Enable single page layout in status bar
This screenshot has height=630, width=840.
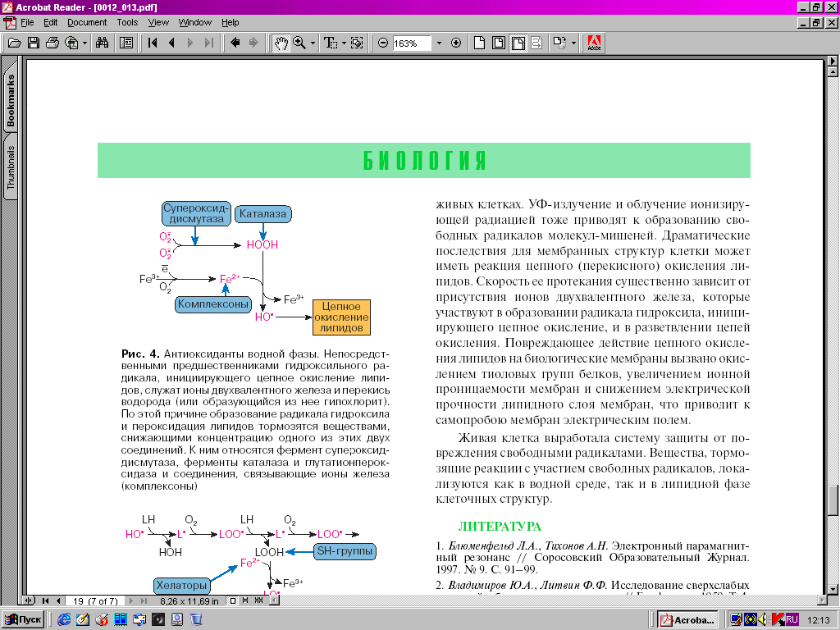[234, 600]
